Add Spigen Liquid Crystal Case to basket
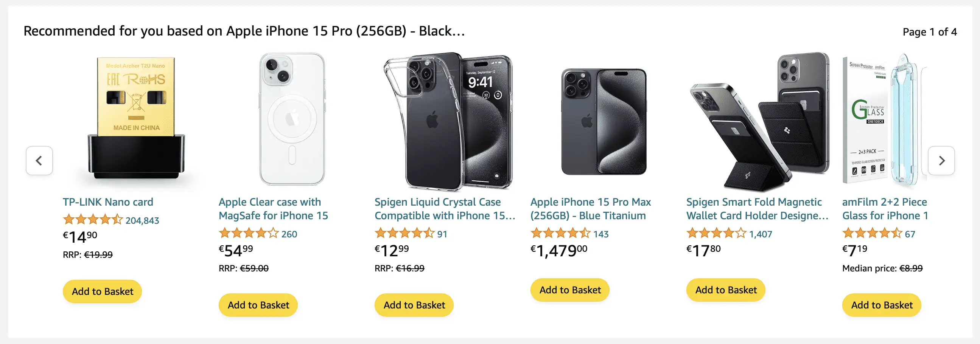Viewport: 980px width, 344px height. coord(414,305)
